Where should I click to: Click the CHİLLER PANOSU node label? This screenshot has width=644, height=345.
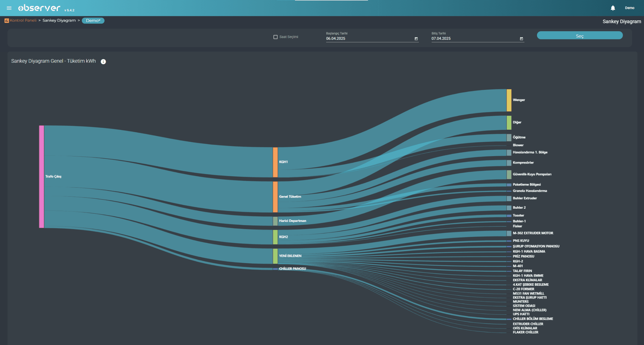[x=292, y=269]
